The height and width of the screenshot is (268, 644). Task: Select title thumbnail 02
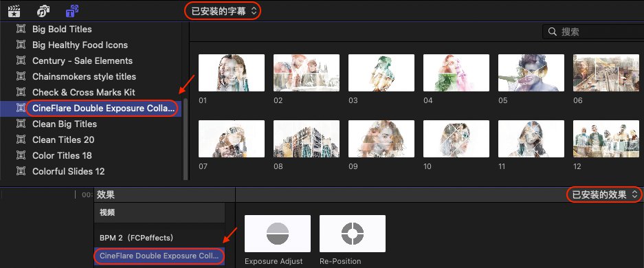tap(307, 73)
